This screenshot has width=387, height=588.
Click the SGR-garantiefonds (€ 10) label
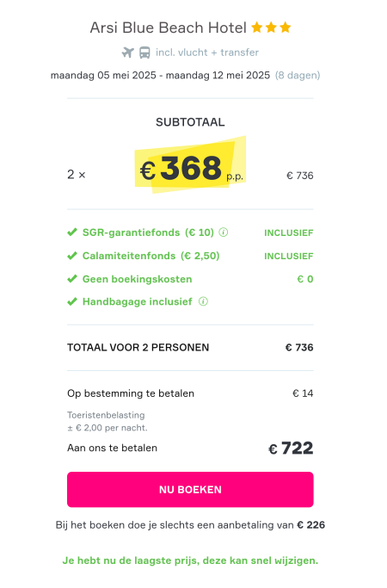pyautogui.click(x=148, y=232)
